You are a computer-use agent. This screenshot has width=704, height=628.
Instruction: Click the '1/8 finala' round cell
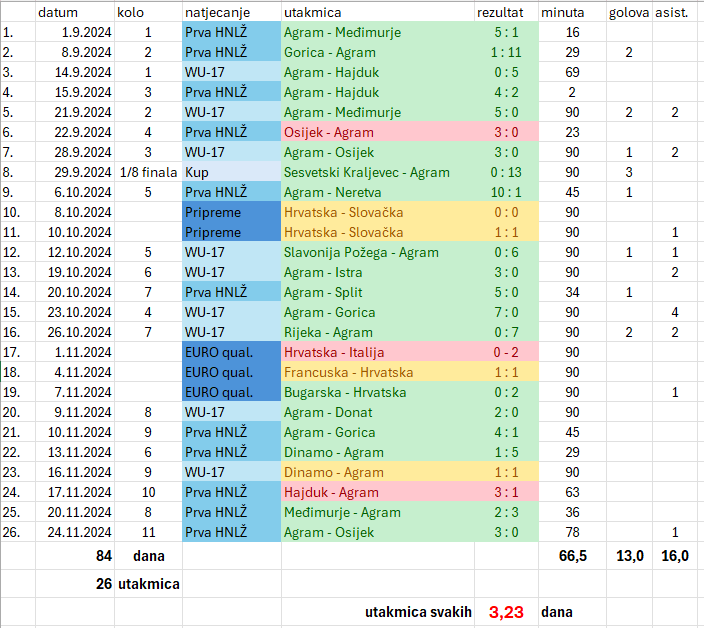[x=148, y=172]
